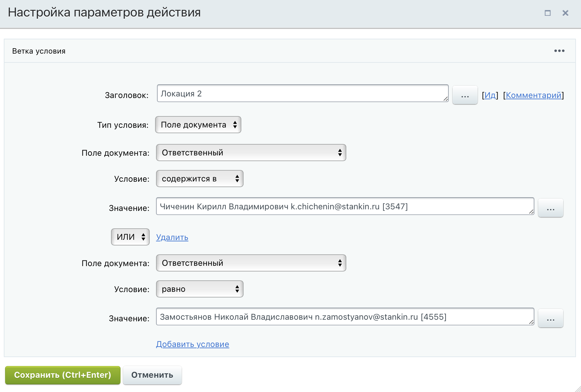
Task: Expand the second Поле документа dropdown
Action: (251, 263)
